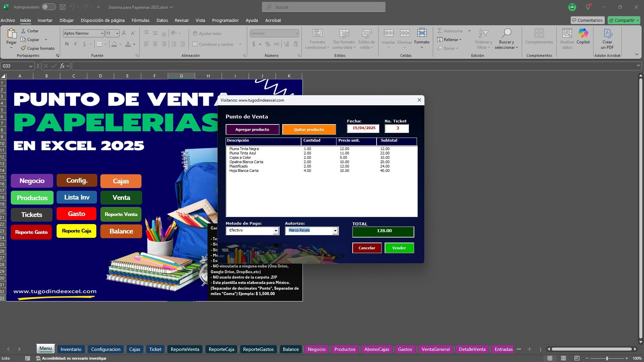Click the Cancelar button in dialog
644x362 pixels.
pos(367,248)
